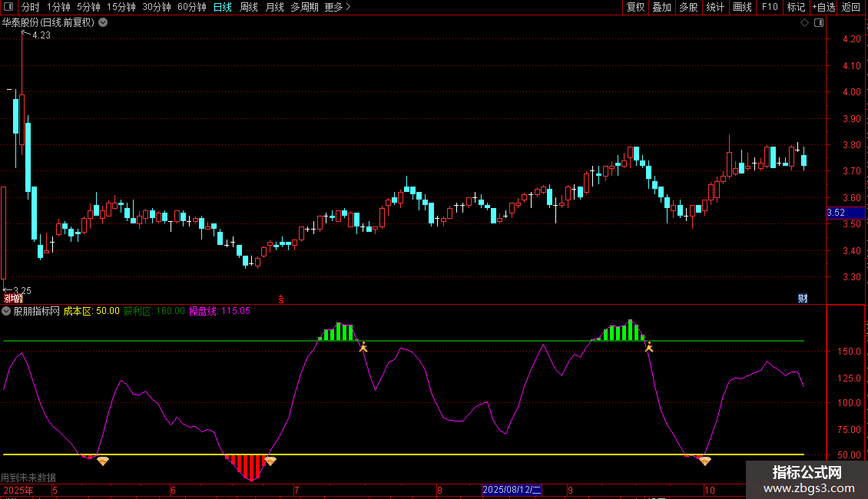Image resolution: width=868 pixels, height=499 pixels.
Task: Click the month 7 label on time axis
Action: (x=297, y=490)
